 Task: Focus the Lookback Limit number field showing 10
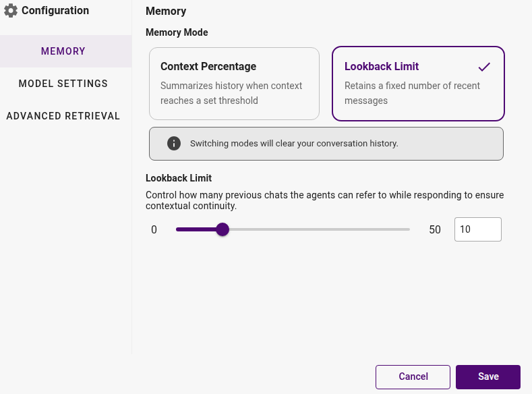(477, 229)
